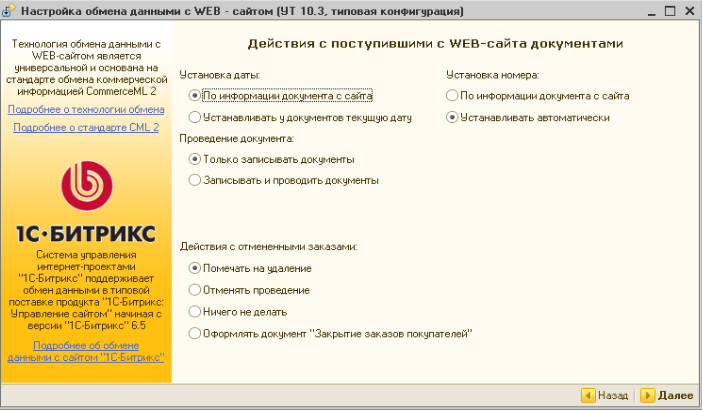Screen dimensions: 702x410
Task: Select the 'Ничего не делать' option
Action: point(195,310)
